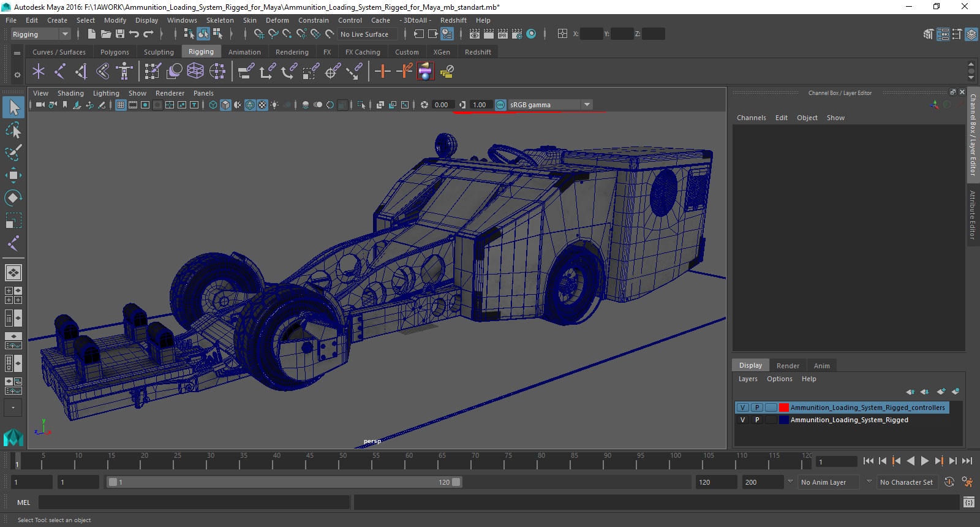Toggle the sRGB color management view icon
This screenshot has height=527, width=980.
coord(500,105)
